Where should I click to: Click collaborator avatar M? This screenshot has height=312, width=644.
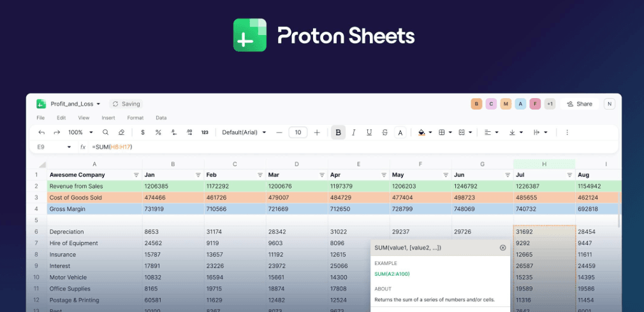point(506,104)
